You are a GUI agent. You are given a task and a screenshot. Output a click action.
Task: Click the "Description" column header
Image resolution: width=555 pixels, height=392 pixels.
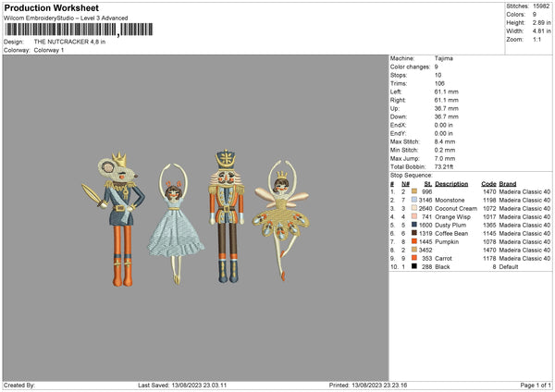point(451,184)
